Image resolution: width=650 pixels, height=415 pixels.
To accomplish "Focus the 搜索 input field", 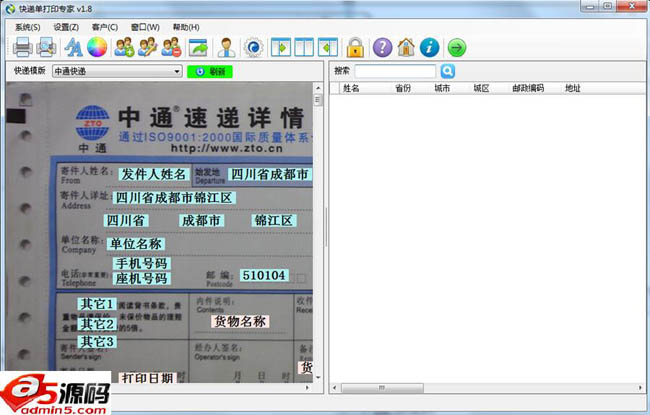I will (395, 71).
